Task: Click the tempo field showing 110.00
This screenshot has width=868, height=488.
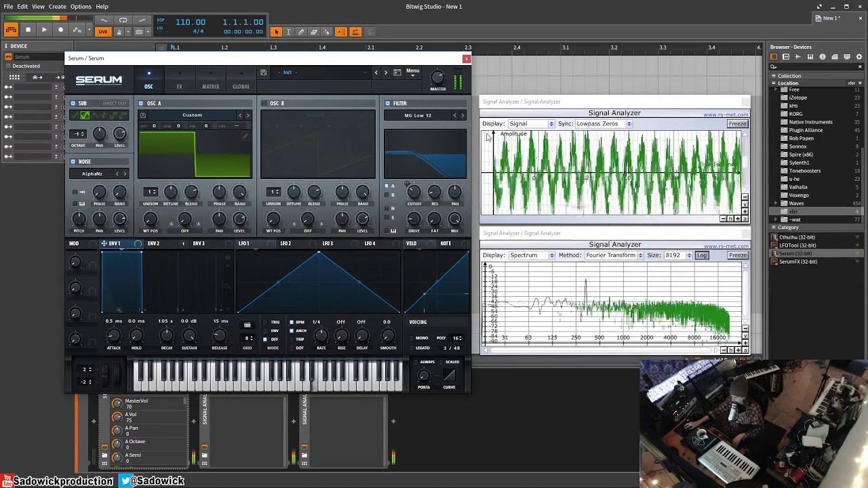Action: tap(191, 22)
